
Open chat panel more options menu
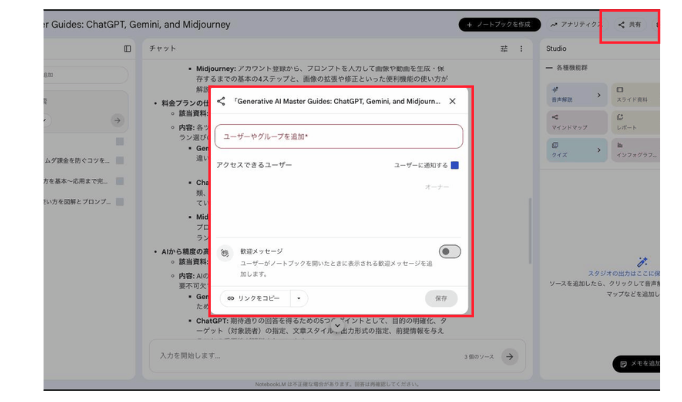pos(522,48)
